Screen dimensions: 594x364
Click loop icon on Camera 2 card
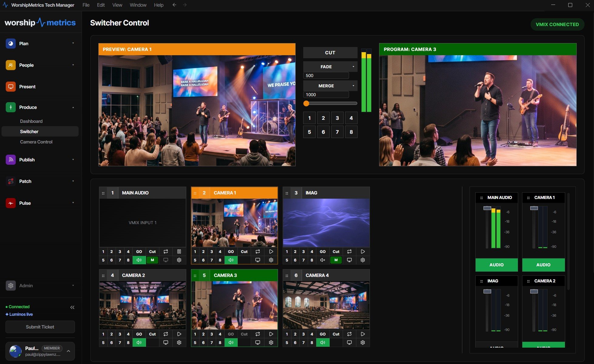coord(166,334)
